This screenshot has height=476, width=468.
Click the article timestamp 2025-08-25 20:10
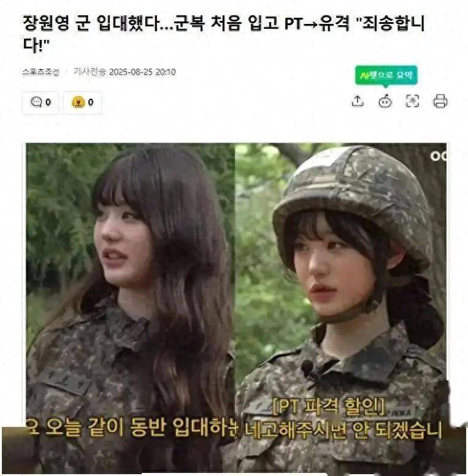click(142, 72)
